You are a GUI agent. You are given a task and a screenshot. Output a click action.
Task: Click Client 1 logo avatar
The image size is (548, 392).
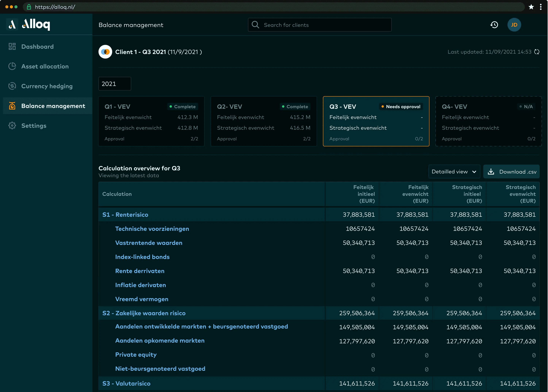(105, 52)
